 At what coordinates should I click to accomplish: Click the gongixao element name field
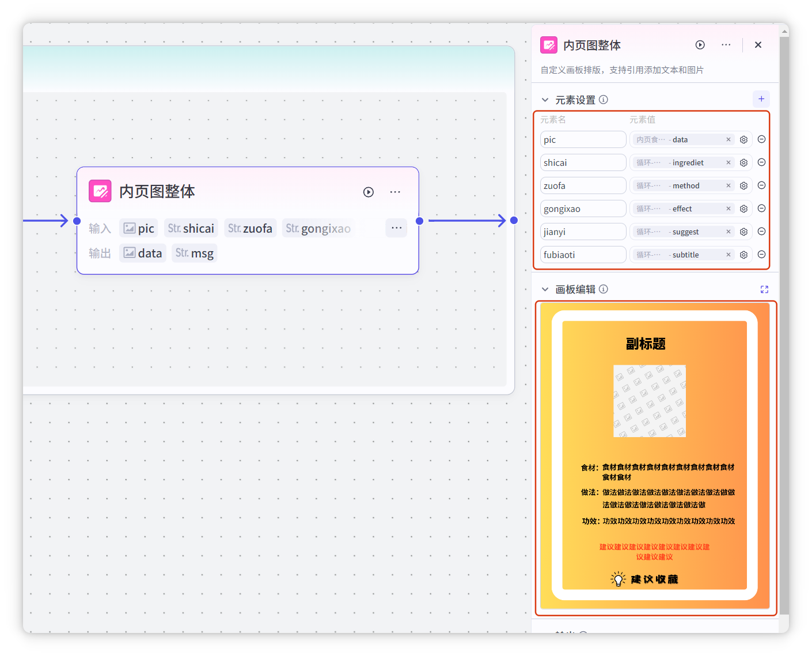click(x=583, y=209)
